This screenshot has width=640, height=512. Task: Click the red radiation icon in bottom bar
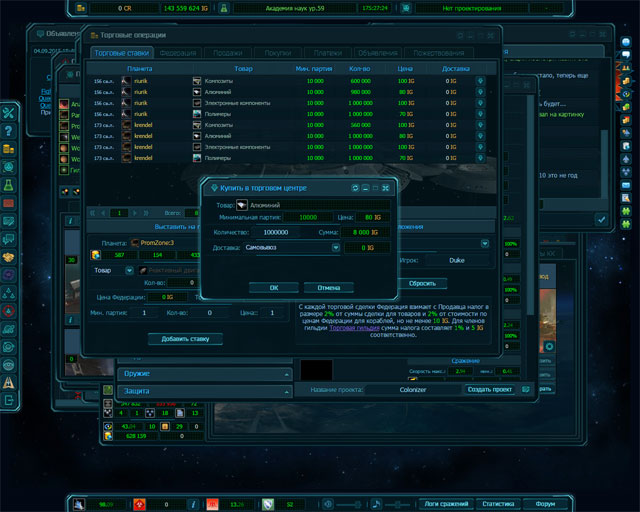[140, 505]
